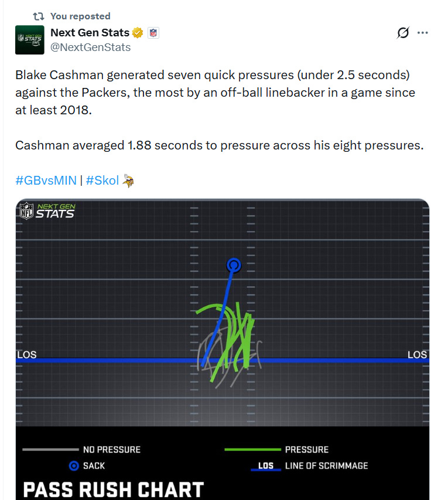Open the @NextGenStats handle
The height and width of the screenshot is (500, 448).
pos(91,47)
